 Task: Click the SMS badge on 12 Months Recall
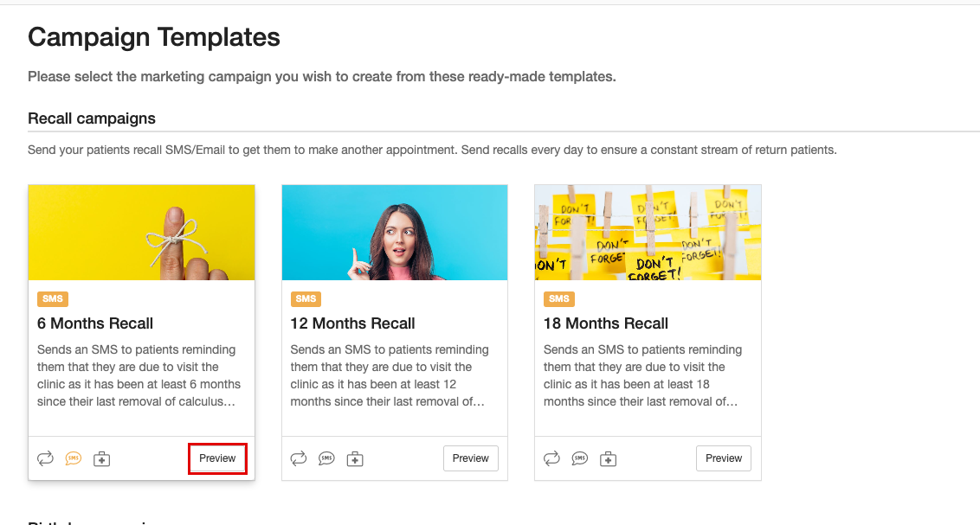pyautogui.click(x=306, y=299)
